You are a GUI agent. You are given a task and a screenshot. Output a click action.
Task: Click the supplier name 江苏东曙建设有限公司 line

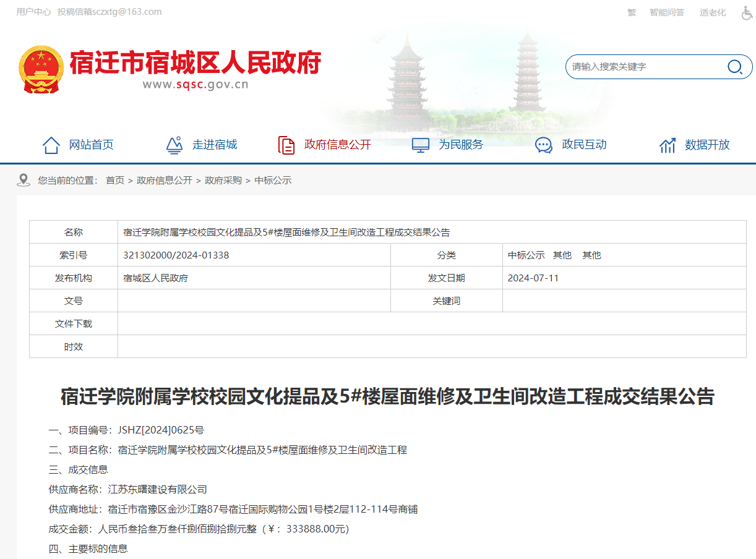127,490
